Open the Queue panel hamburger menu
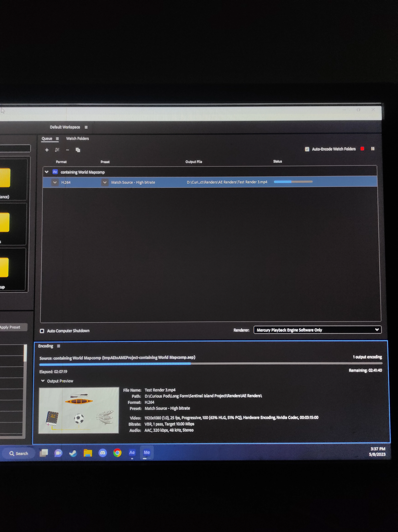The height and width of the screenshot is (532, 398). (x=57, y=139)
